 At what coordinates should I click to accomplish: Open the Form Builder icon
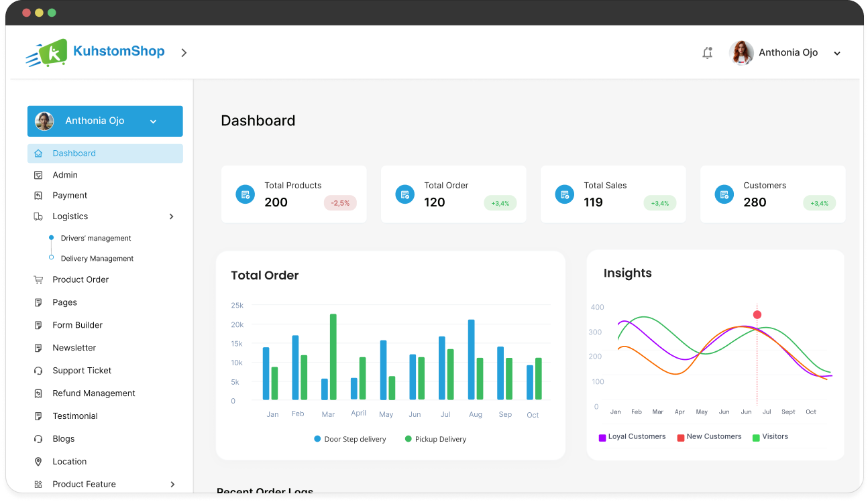tap(40, 325)
